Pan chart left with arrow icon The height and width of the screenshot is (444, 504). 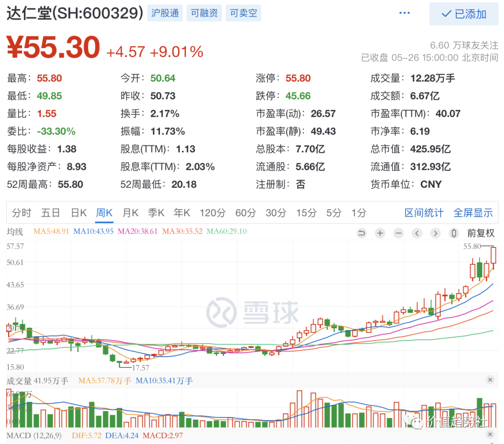coord(417,233)
